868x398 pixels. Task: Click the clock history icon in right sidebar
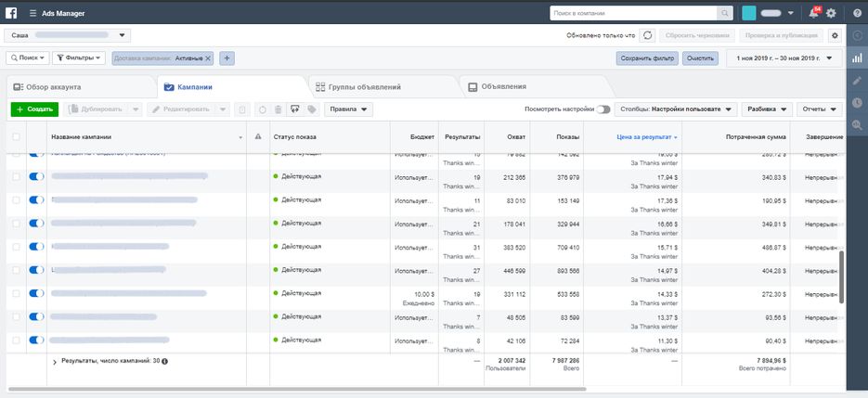[857, 102]
